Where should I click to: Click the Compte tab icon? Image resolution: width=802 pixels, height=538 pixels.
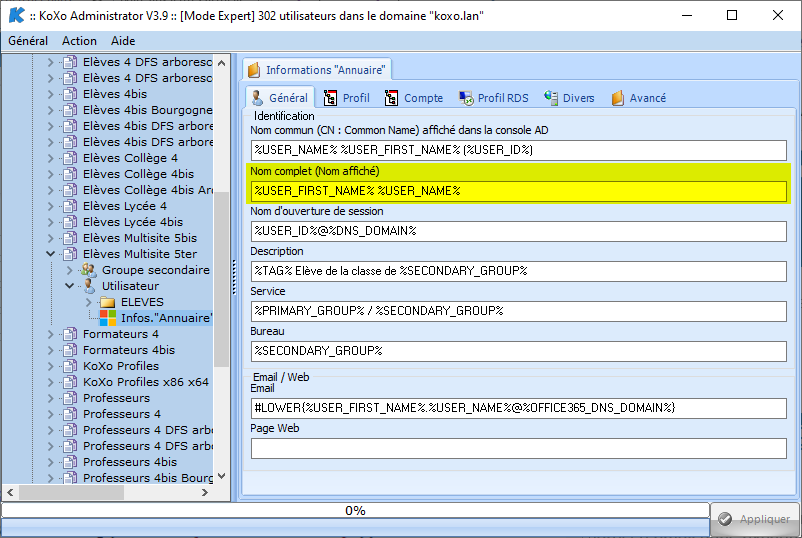coord(391,98)
